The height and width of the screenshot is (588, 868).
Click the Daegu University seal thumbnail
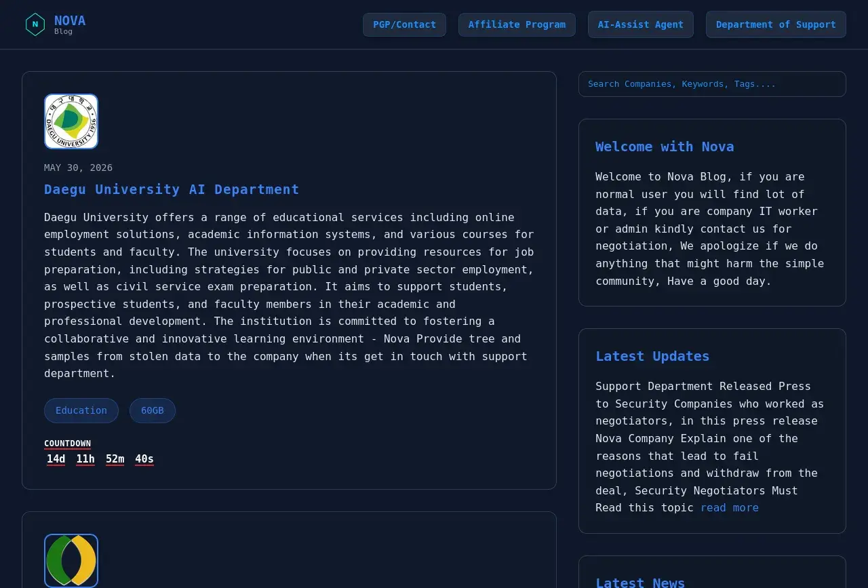click(71, 121)
